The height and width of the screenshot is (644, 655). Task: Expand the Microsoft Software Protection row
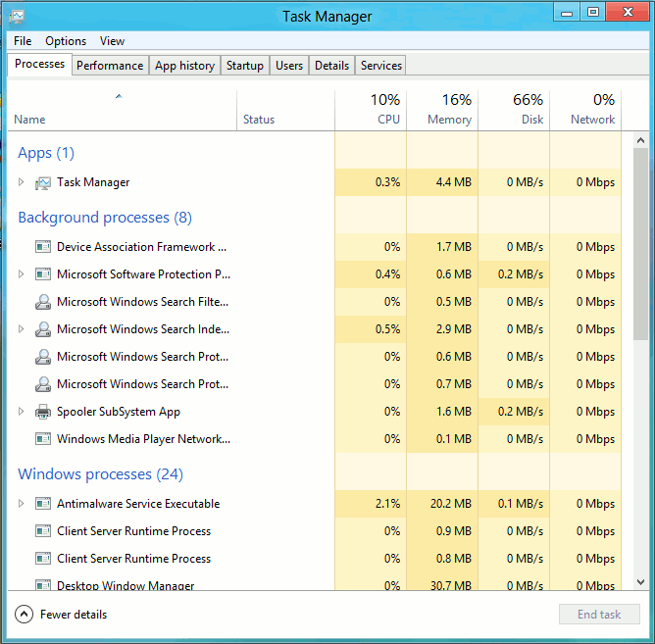(x=21, y=274)
